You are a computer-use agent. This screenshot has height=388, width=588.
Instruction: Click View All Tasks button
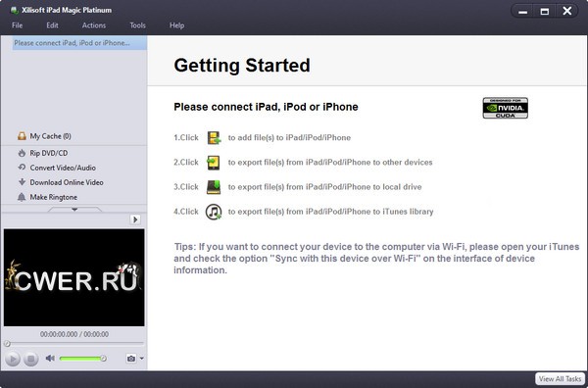(560, 379)
